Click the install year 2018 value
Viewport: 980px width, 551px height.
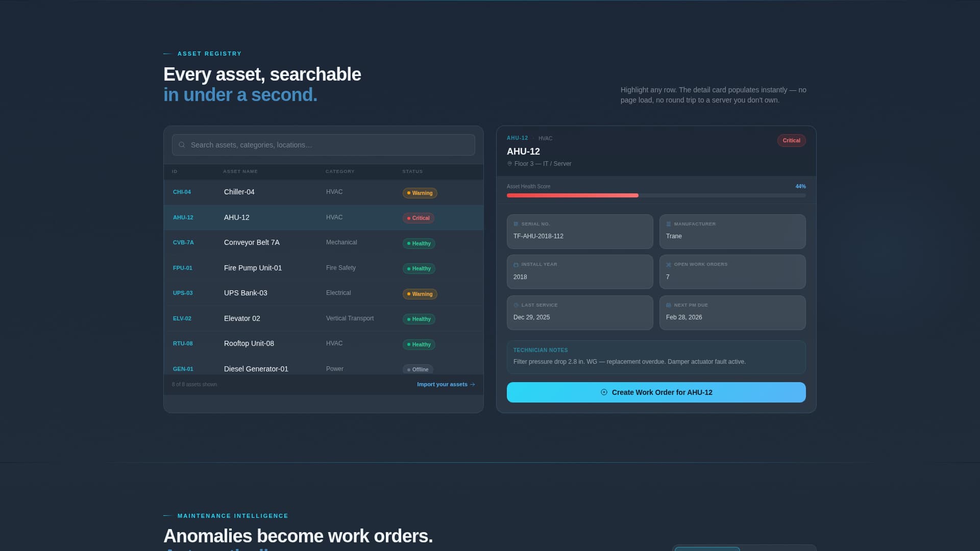(520, 277)
